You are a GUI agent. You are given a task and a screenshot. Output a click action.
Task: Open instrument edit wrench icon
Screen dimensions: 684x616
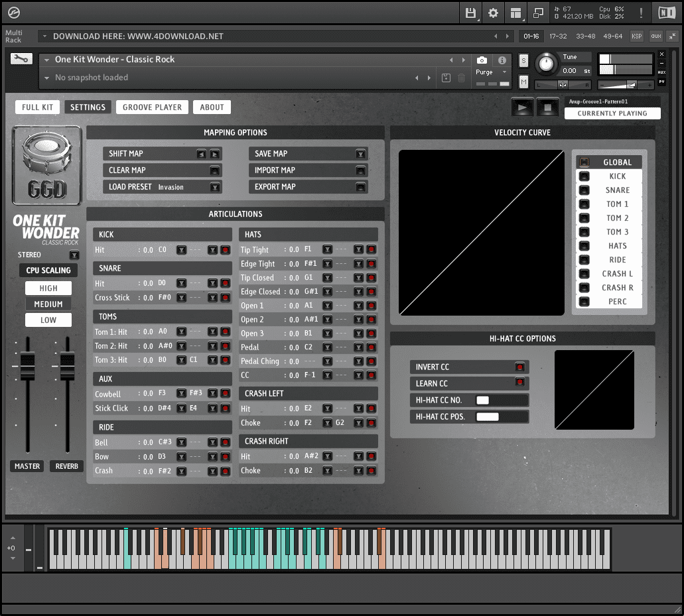[21, 58]
